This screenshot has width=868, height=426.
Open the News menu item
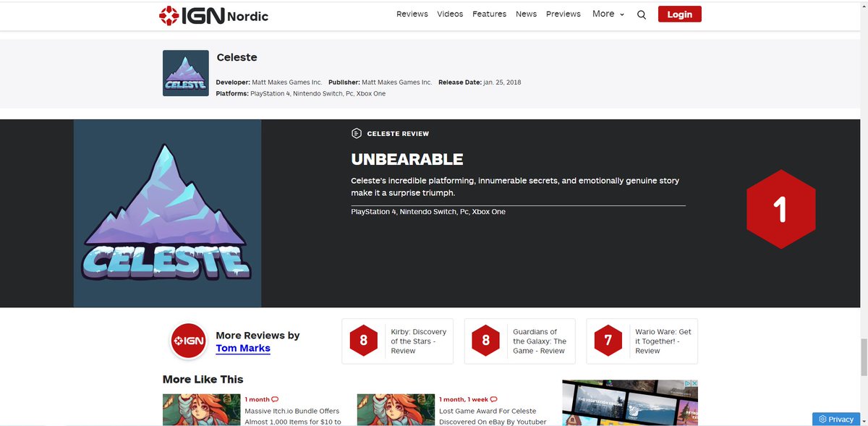click(527, 14)
